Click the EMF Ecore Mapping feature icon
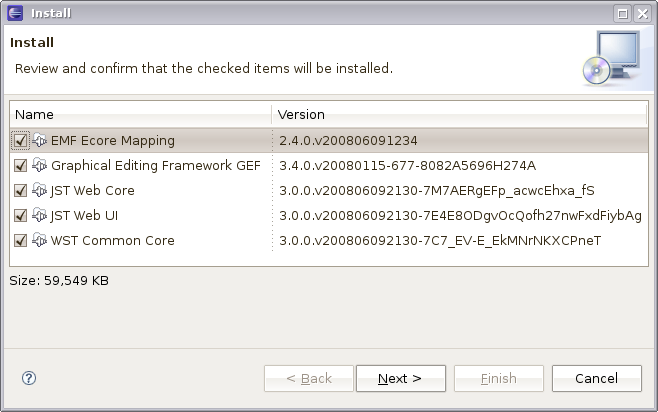The height and width of the screenshot is (412, 658). point(40,141)
